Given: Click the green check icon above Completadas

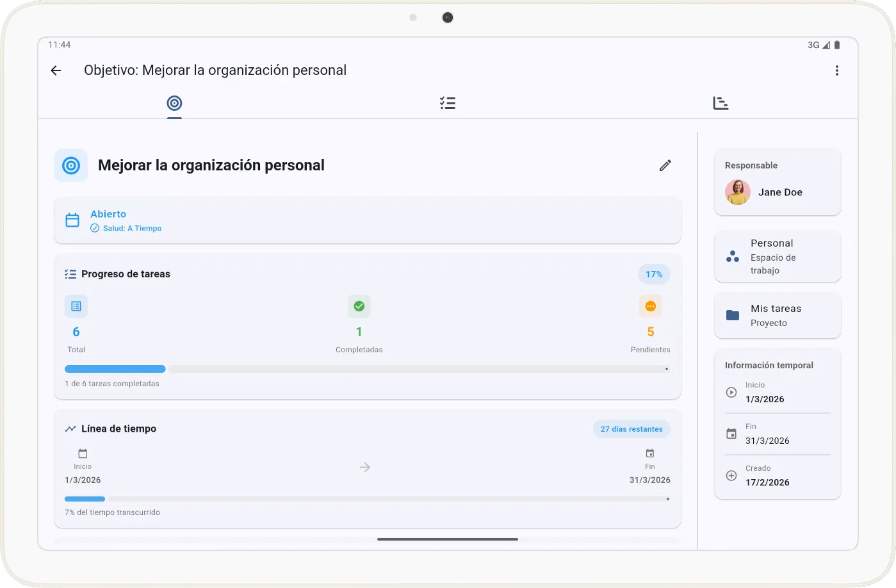Looking at the screenshot, I should [359, 306].
